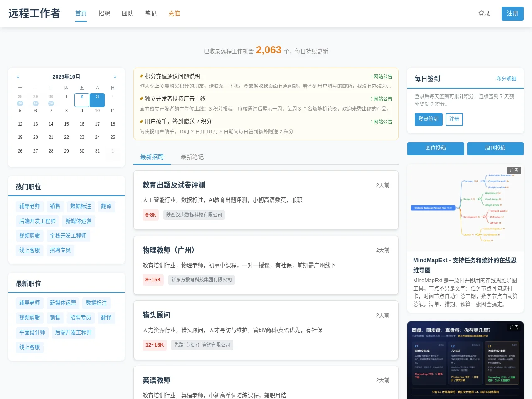
Task: Click company tag 陕西汉唐数标科技有限公司
Action: (194, 215)
